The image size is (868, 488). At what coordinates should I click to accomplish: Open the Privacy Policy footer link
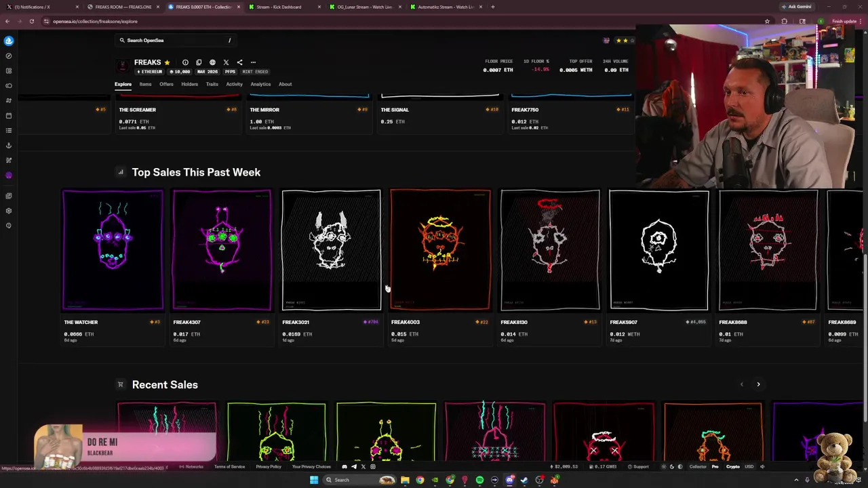click(x=268, y=467)
